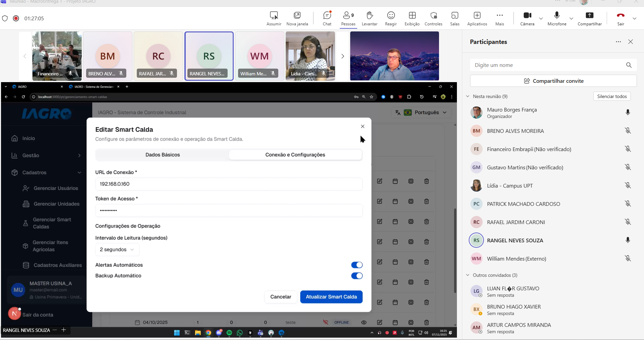The image size is (644, 340).
Task: Click Compartilhar convite button
Action: [553, 81]
